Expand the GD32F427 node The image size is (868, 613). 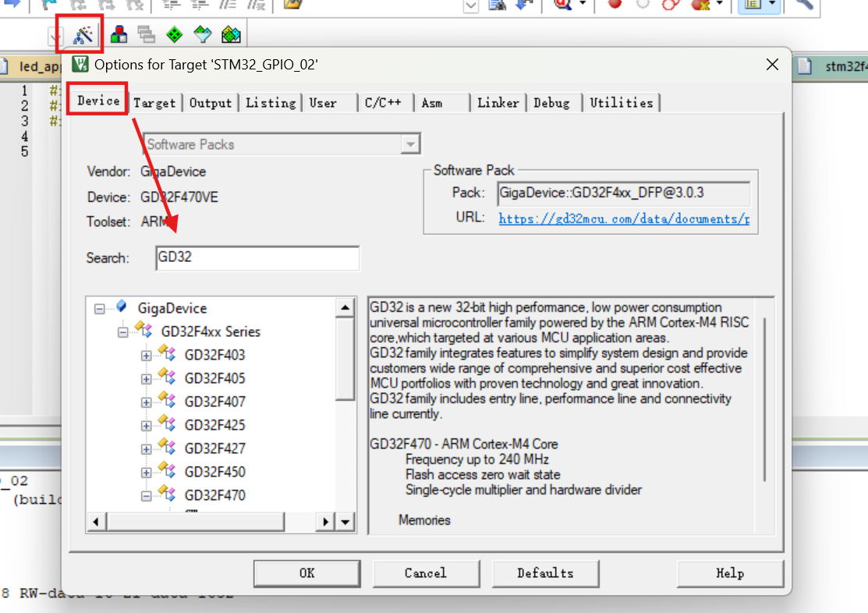point(146,448)
